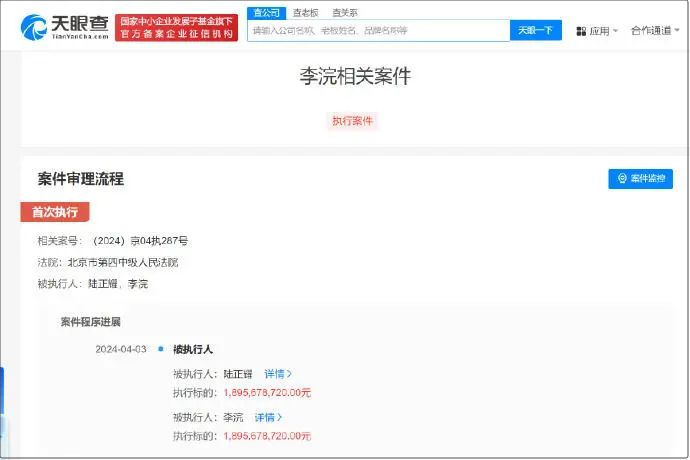Click the 应用 grid icon
The height and width of the screenshot is (460, 690).
(581, 31)
